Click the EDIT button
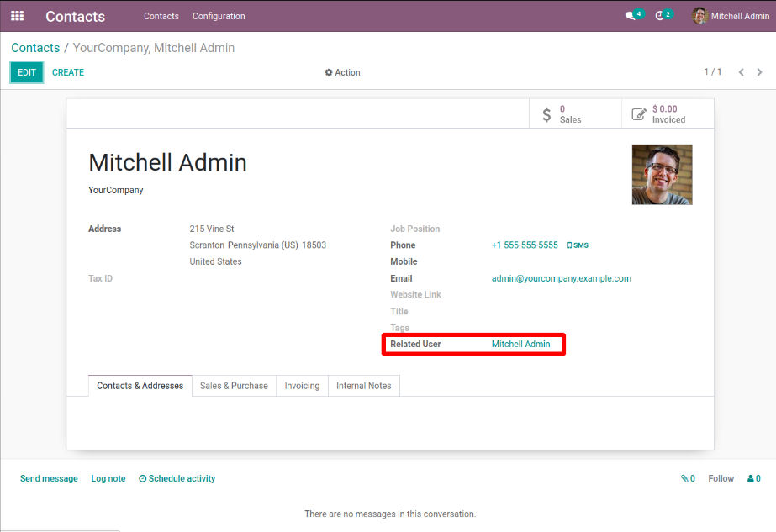The width and height of the screenshot is (776, 532). (27, 72)
